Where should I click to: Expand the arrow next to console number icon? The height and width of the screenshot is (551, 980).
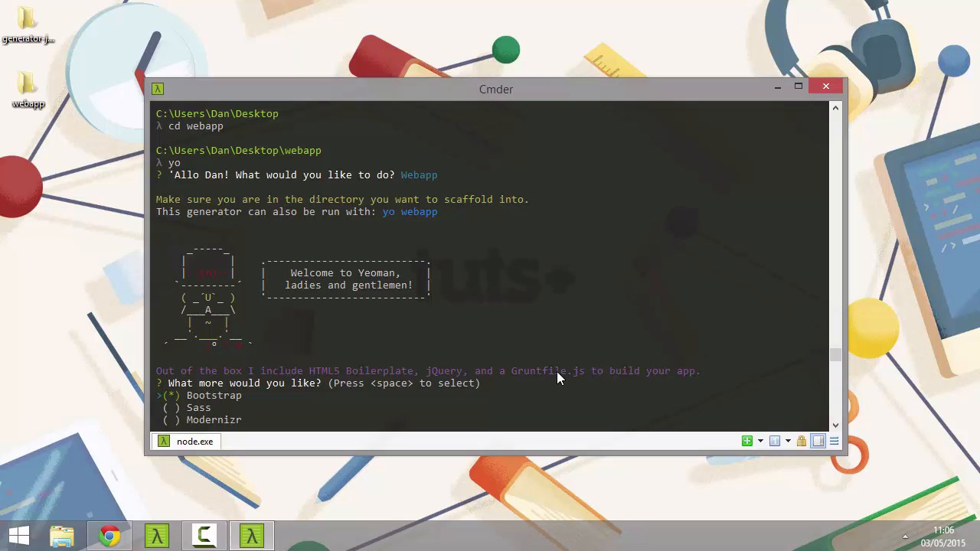pyautogui.click(x=788, y=441)
